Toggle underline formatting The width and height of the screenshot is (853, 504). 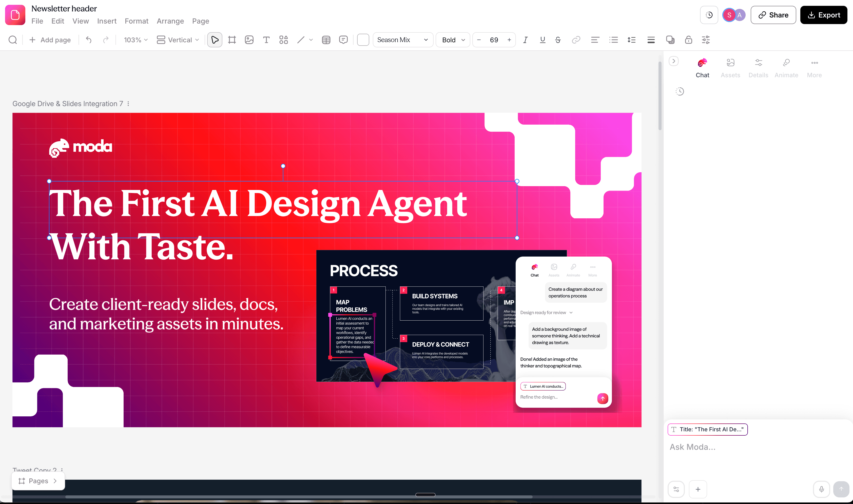pos(542,40)
